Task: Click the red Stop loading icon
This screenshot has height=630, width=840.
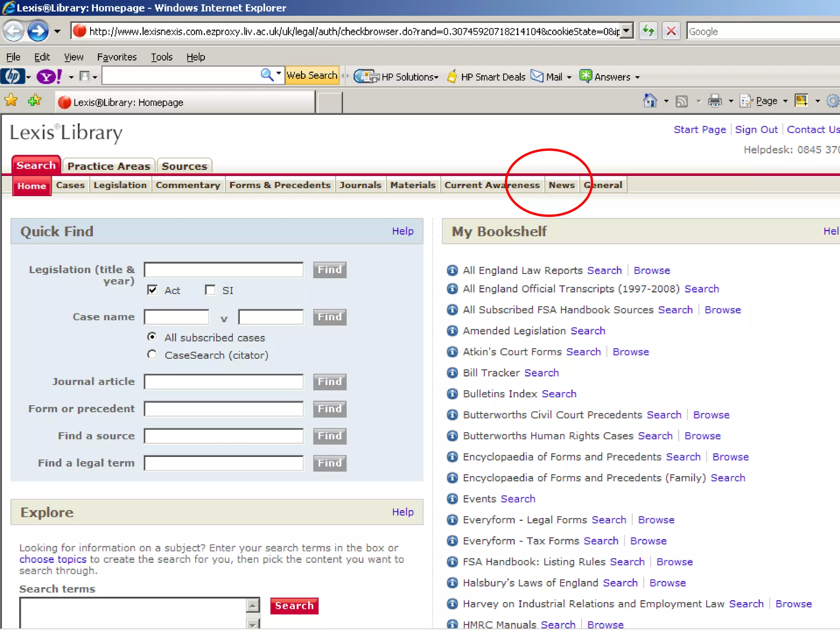Action: pyautogui.click(x=671, y=31)
